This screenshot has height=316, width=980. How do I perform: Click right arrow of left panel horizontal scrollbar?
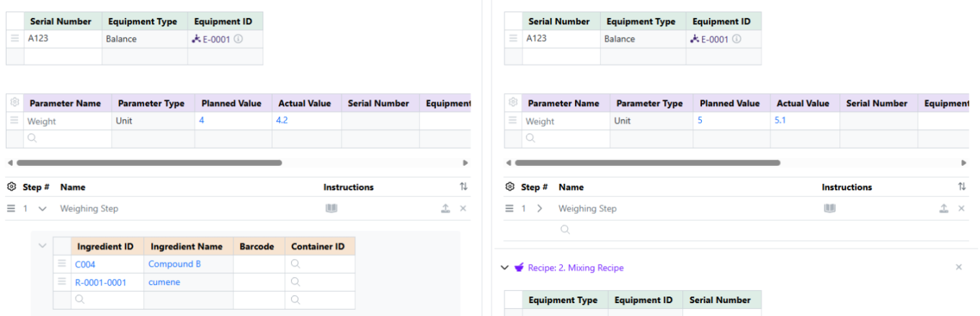tap(465, 163)
